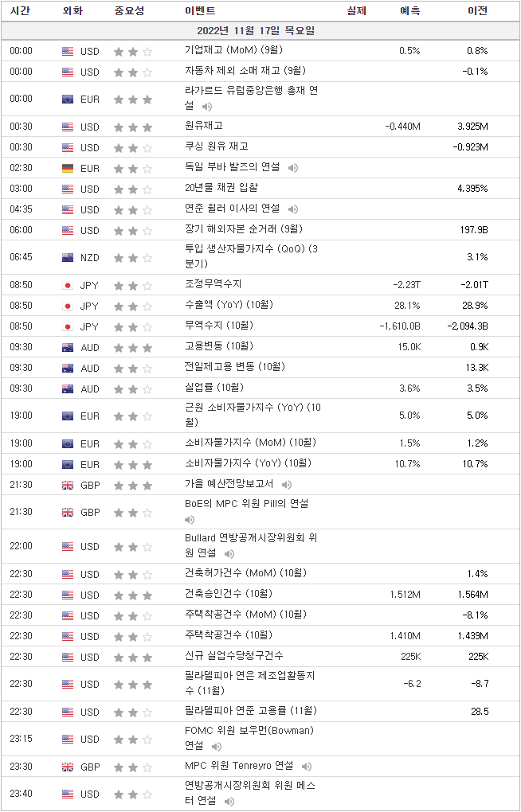Click the 시간 column header
This screenshot has width=521, height=812.
coord(21,10)
